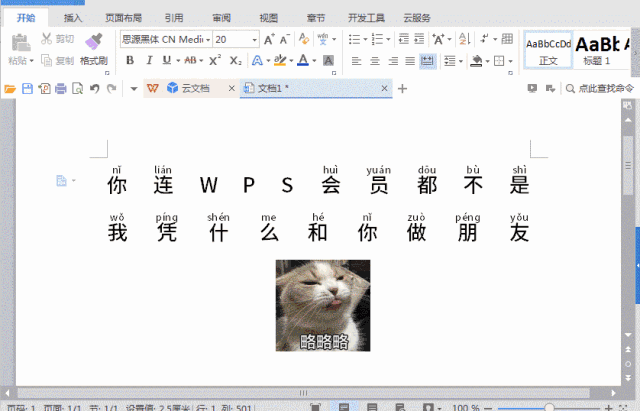Decrease paragraph indent

coord(403,39)
